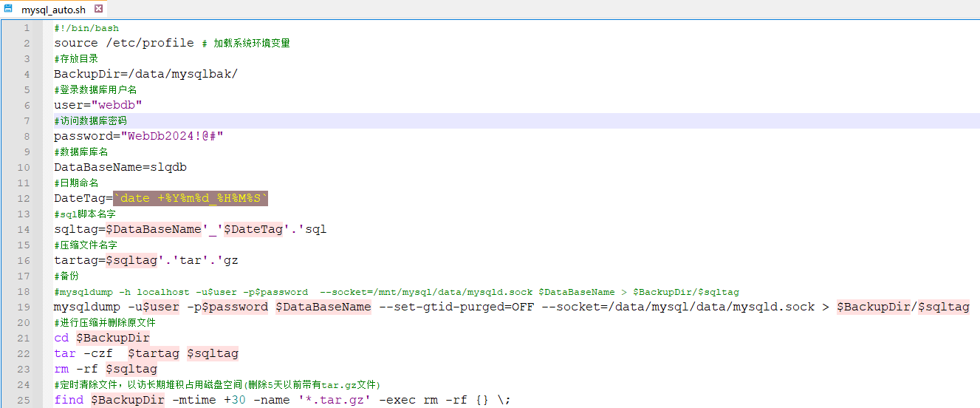Screen dimensions: 980x408
Task: Click the source /etc/profile command
Action: click(x=123, y=44)
